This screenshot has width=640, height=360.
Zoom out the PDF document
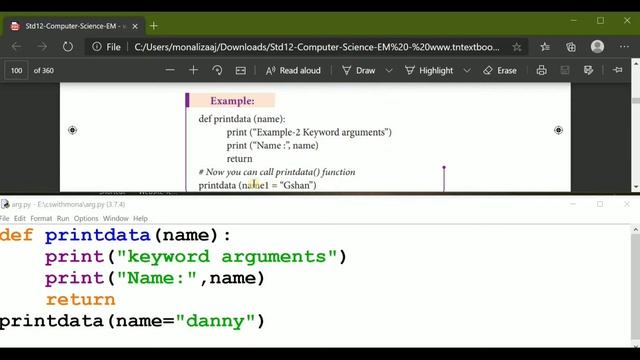tap(170, 70)
